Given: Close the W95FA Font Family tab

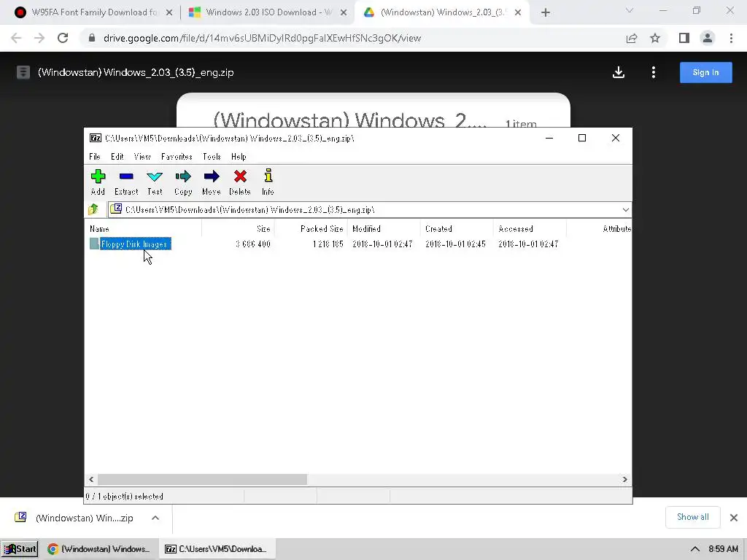Looking at the screenshot, I should pyautogui.click(x=169, y=13).
